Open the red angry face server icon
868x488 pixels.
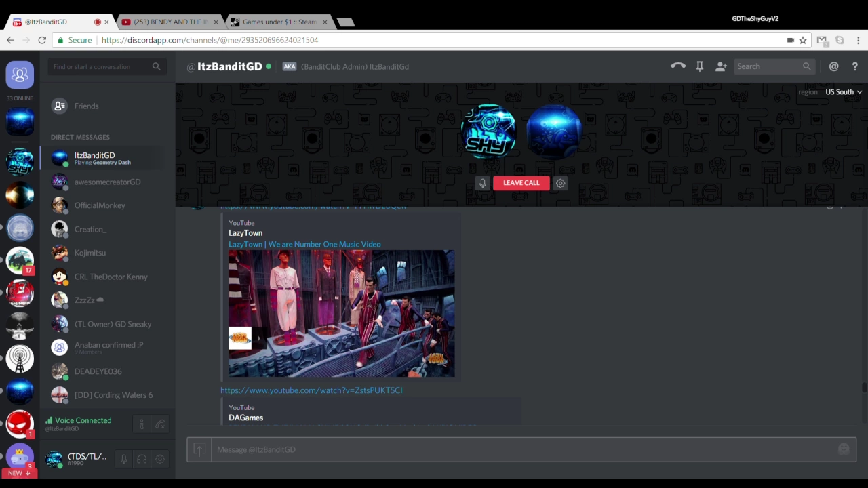click(x=20, y=424)
